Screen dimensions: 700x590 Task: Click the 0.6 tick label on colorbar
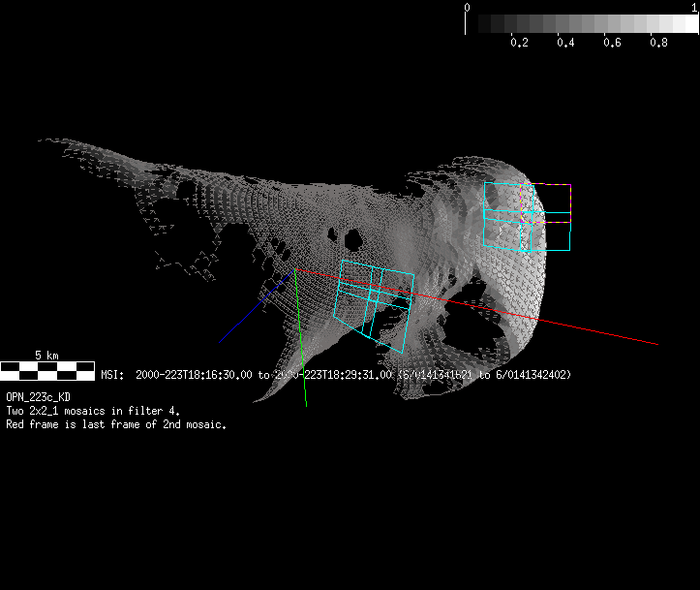612,43
